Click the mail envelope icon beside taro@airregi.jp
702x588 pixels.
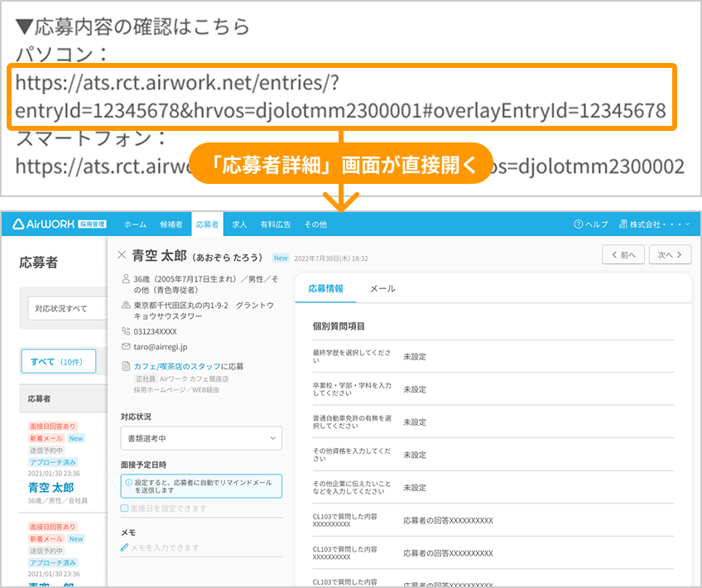point(126,347)
